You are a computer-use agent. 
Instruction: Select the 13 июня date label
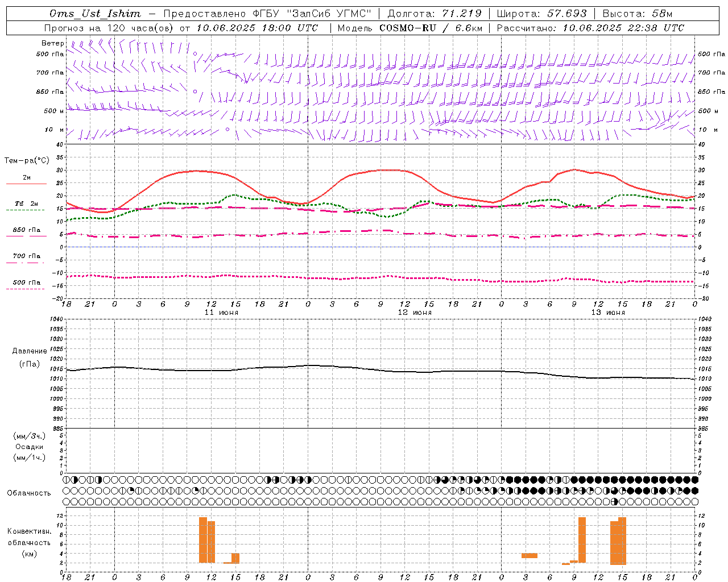[x=608, y=313]
